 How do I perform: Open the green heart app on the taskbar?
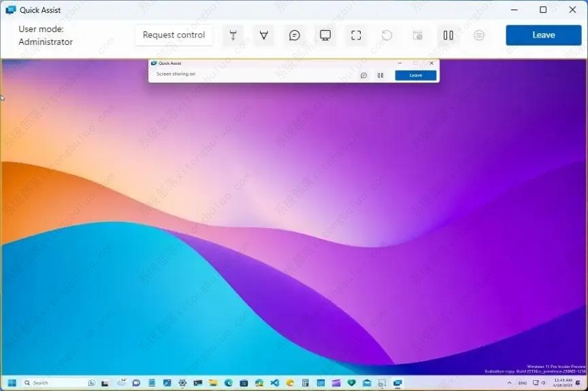pos(351,383)
